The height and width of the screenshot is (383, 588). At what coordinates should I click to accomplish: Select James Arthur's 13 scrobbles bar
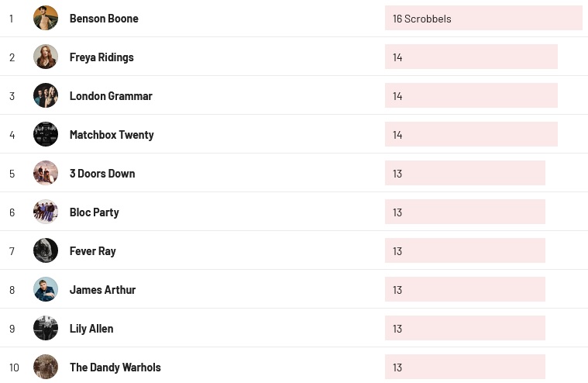pyautogui.click(x=465, y=289)
